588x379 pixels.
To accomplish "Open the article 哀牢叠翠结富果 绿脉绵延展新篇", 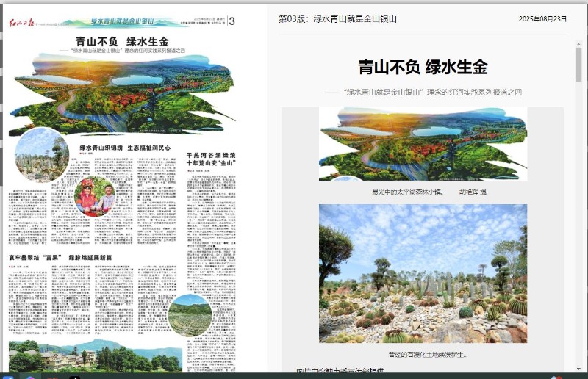I will click(60, 259).
